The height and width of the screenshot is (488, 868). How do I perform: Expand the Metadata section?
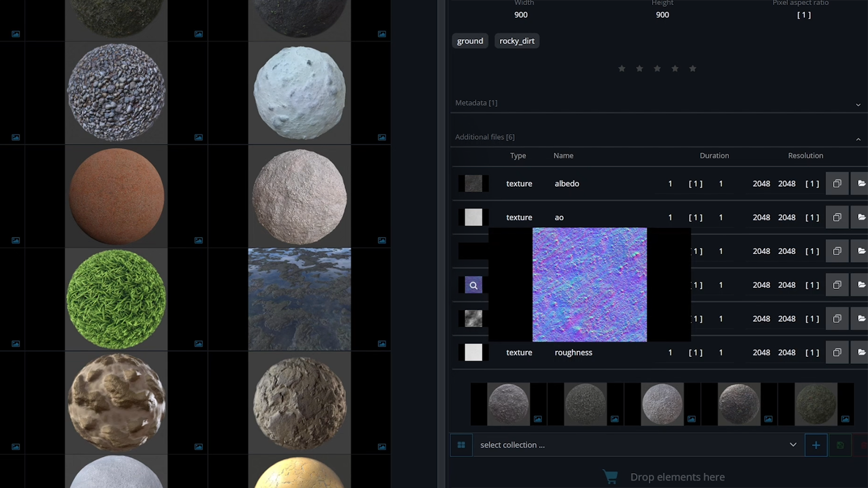(858, 105)
